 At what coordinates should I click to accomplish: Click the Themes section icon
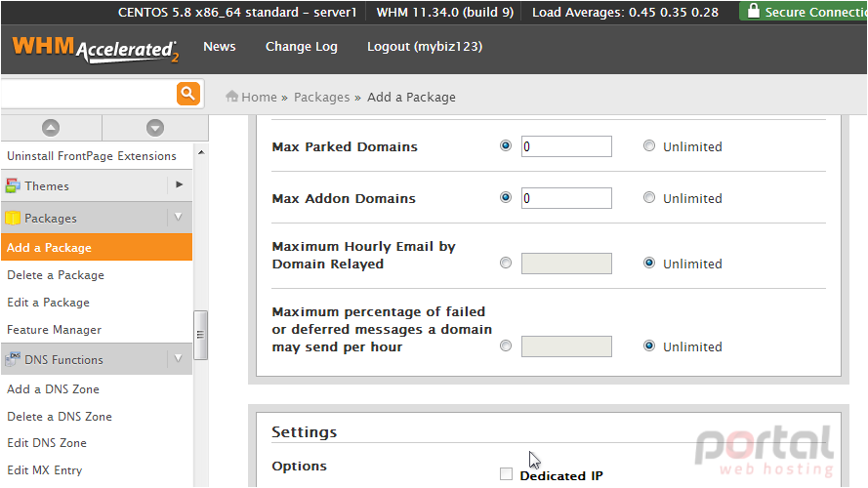[x=13, y=185]
